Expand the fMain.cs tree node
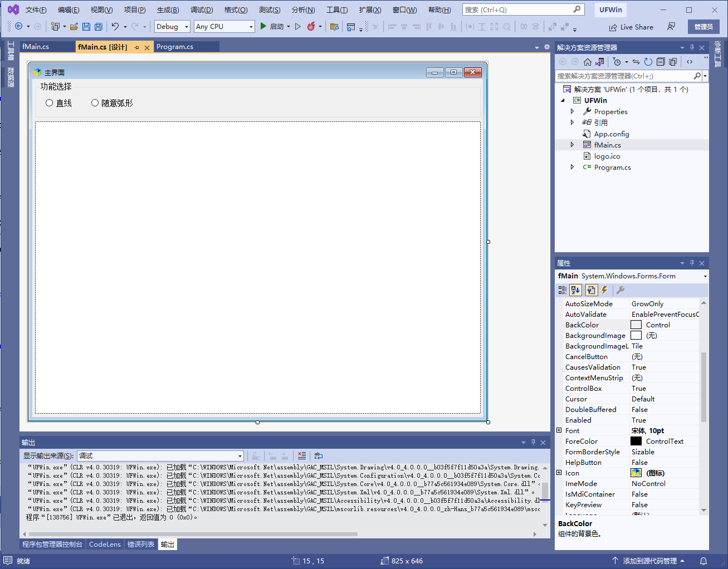 (x=572, y=145)
